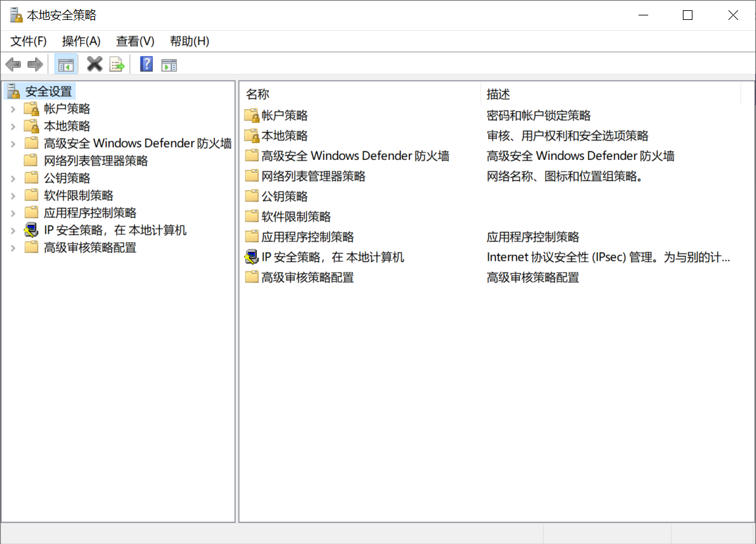
Task: Expand the 软件限制策略 tree node
Action: pos(13,196)
